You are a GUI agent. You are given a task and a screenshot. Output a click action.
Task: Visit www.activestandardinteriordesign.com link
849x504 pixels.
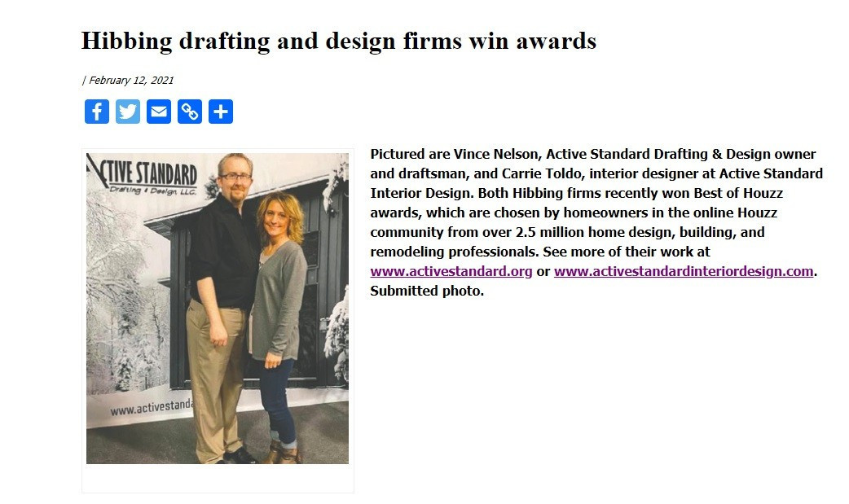click(684, 271)
